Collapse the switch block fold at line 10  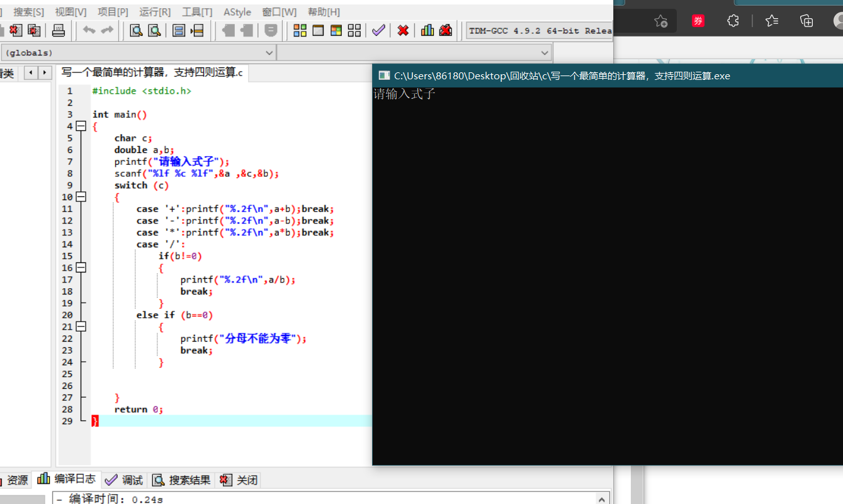click(81, 197)
